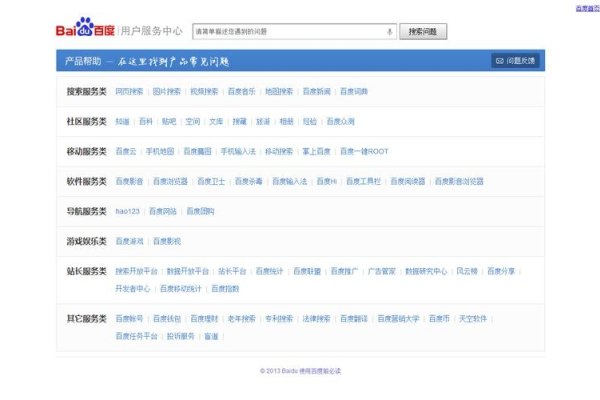Image resolution: width=600 pixels, height=400 pixels.
Task: Open the 百度钱包 link
Action: [x=167, y=318]
